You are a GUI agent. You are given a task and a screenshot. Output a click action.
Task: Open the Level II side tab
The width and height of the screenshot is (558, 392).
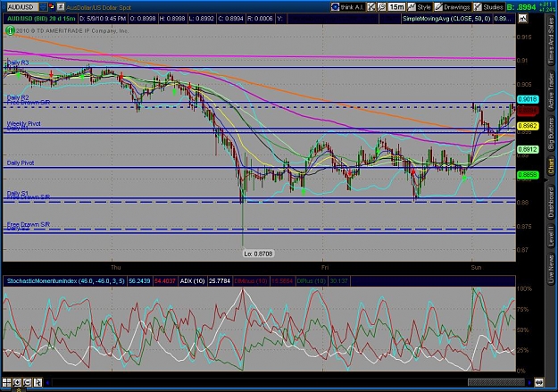(x=551, y=236)
